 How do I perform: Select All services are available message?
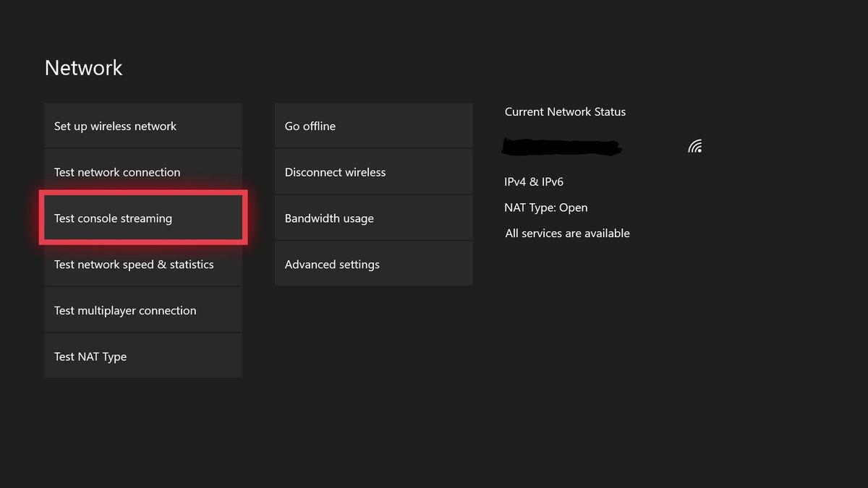coord(567,233)
